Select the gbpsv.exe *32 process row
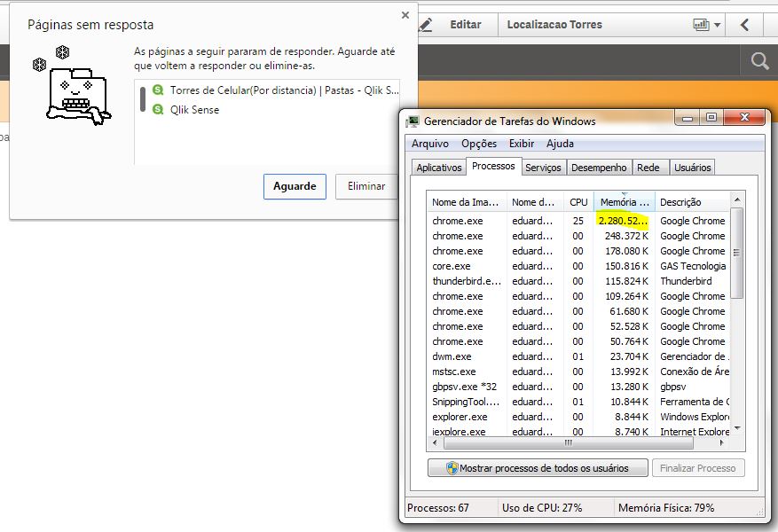The image size is (778, 532). 578,387
